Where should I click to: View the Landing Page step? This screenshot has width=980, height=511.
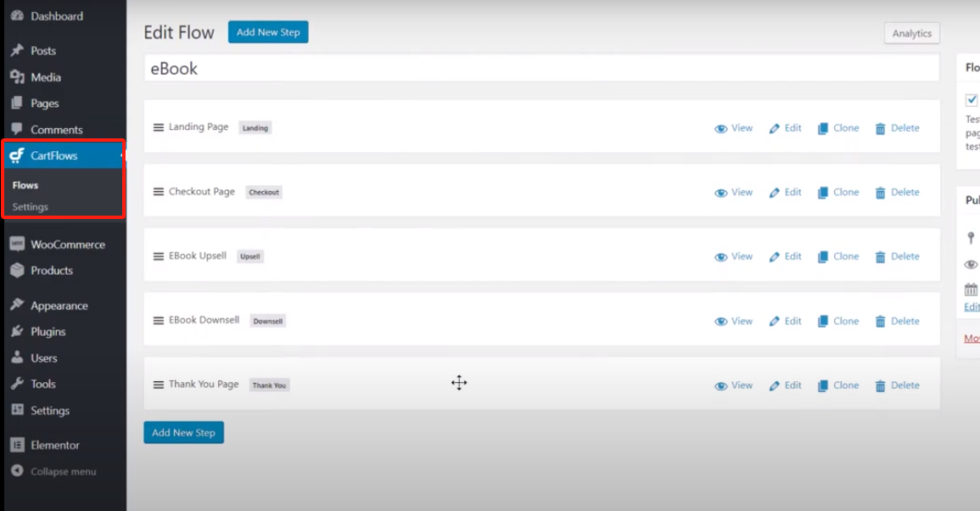pos(734,127)
